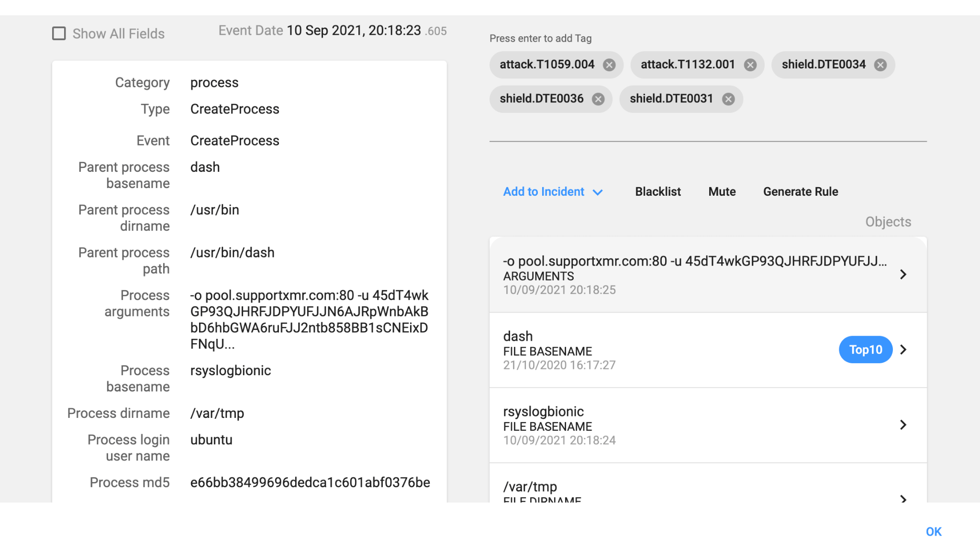Enable the Show All Fields checkbox
Screen dimensions: 980x560
59,34
